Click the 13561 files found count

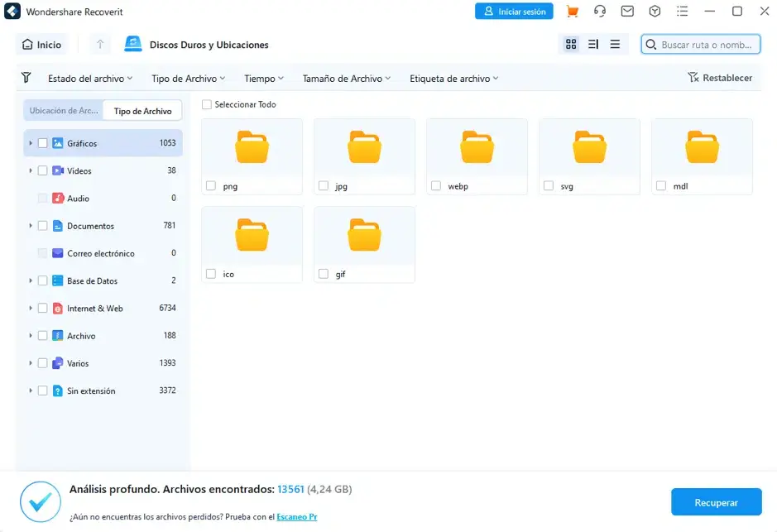click(x=290, y=490)
